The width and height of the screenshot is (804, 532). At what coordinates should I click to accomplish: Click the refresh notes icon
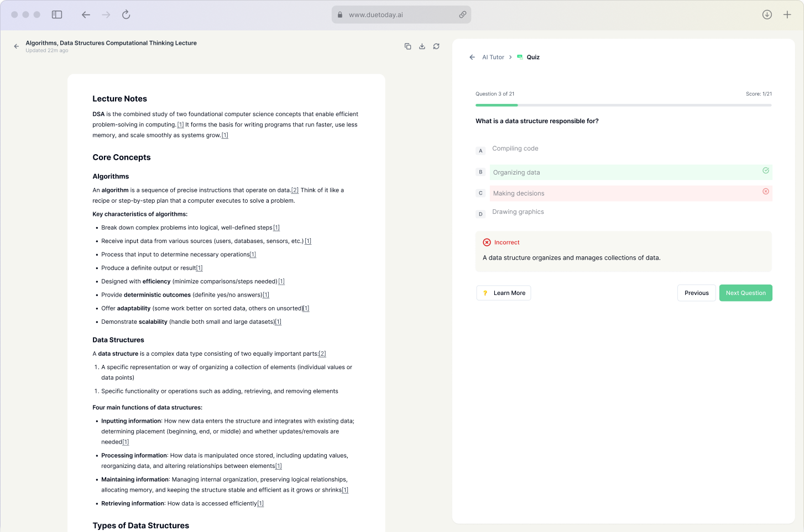(436, 46)
